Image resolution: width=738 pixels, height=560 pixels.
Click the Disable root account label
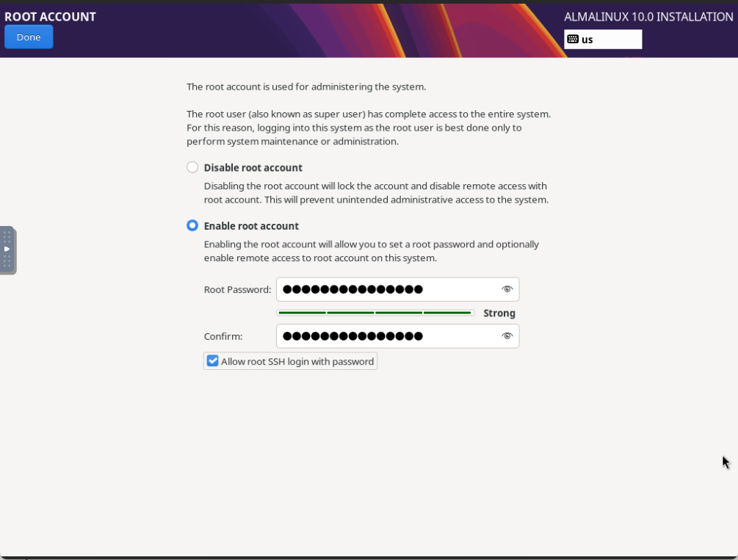pos(253,168)
